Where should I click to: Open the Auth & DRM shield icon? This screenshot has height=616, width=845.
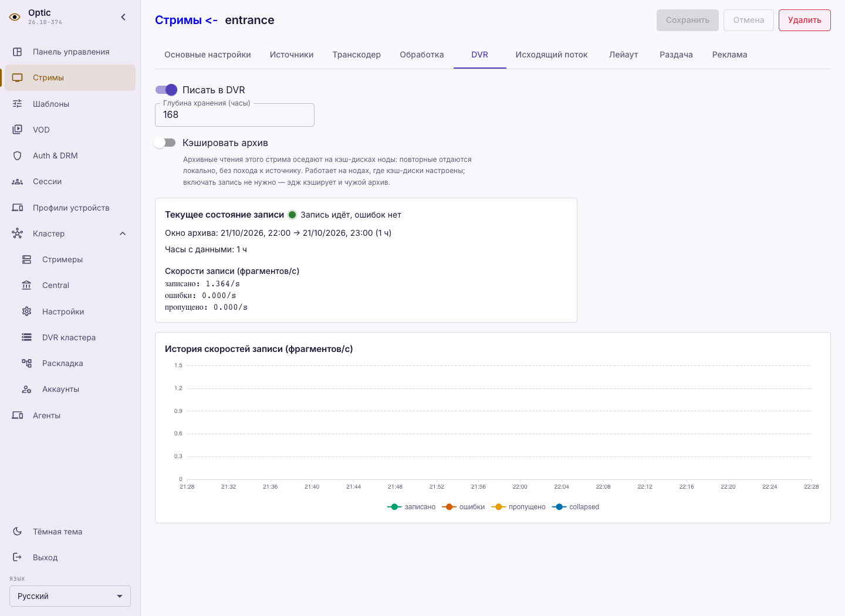[18, 155]
